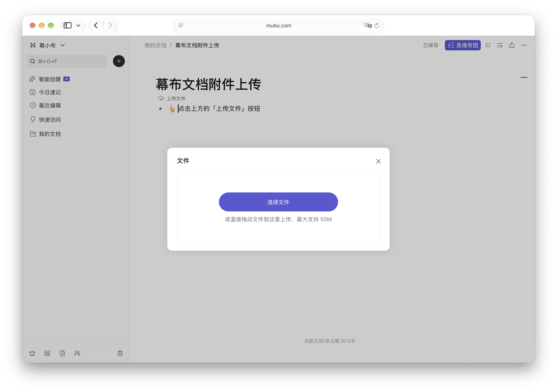Screen dimensions: 557x392
Task: Open the collaborators people icon
Action: click(x=77, y=354)
